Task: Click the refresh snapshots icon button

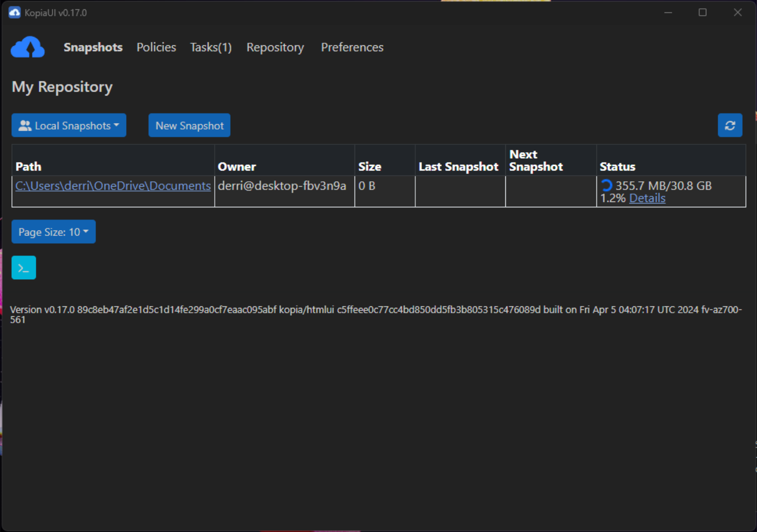Action: click(x=730, y=126)
